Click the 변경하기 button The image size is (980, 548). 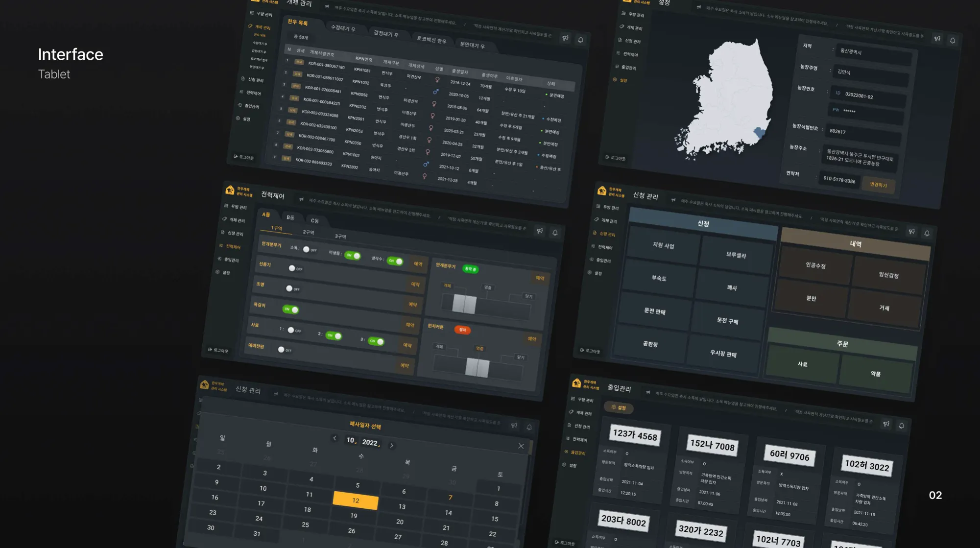(x=878, y=185)
